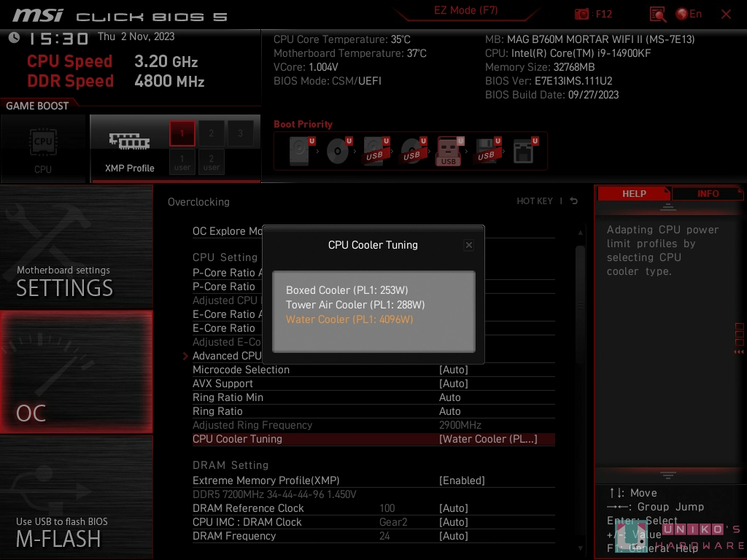Click the Adjusted Ring Frequency 2900MHz value
The height and width of the screenshot is (560, 747).
(460, 425)
